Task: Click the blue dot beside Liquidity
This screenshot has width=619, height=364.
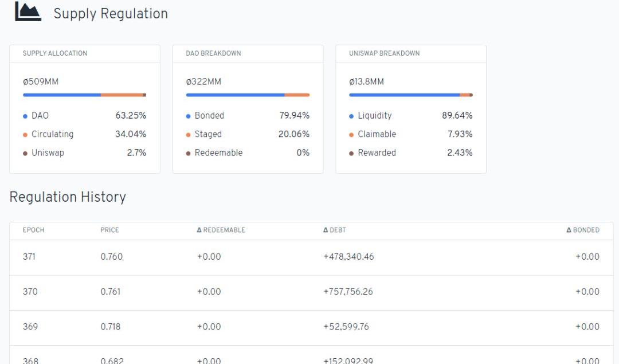Action: click(x=351, y=116)
